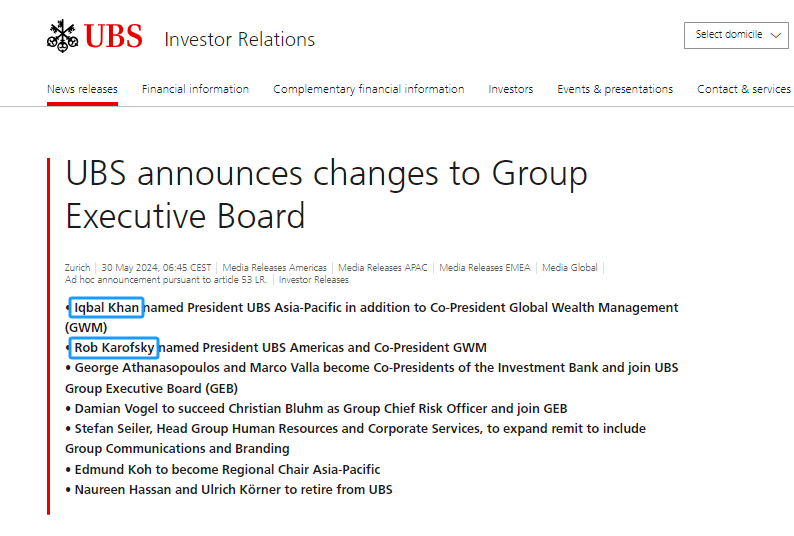The height and width of the screenshot is (536, 794).
Task: Click the highlighted Iqbal Khan name
Action: point(106,308)
